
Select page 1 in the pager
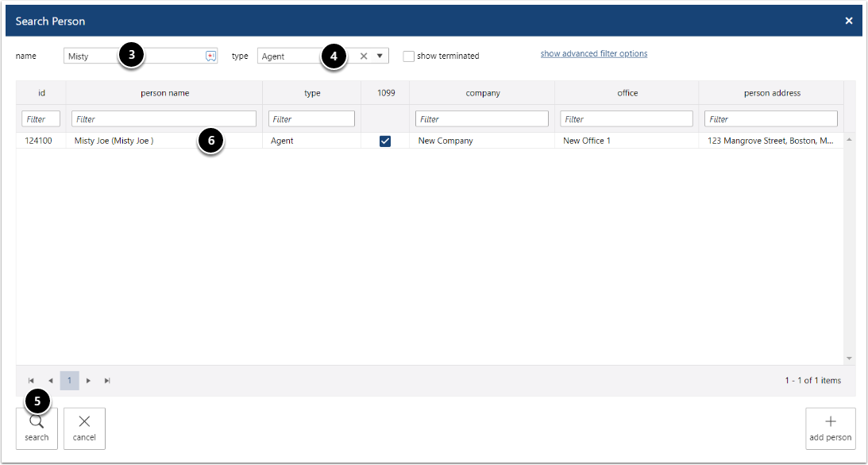click(x=69, y=381)
